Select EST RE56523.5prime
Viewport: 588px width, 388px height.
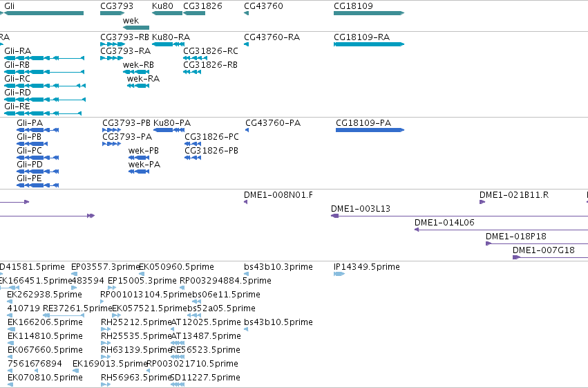click(205, 351)
